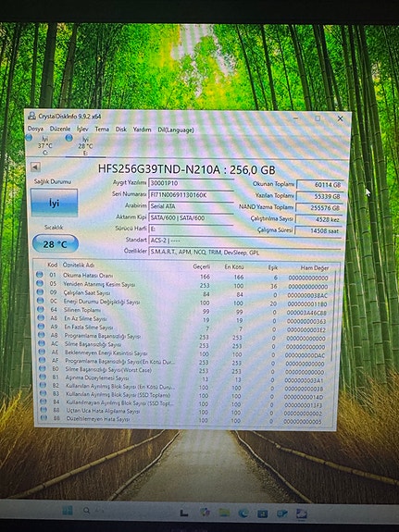The width and height of the screenshot is (399, 532).
Task: Select the Silinen Toplamı attribute row
Action: click(182, 311)
